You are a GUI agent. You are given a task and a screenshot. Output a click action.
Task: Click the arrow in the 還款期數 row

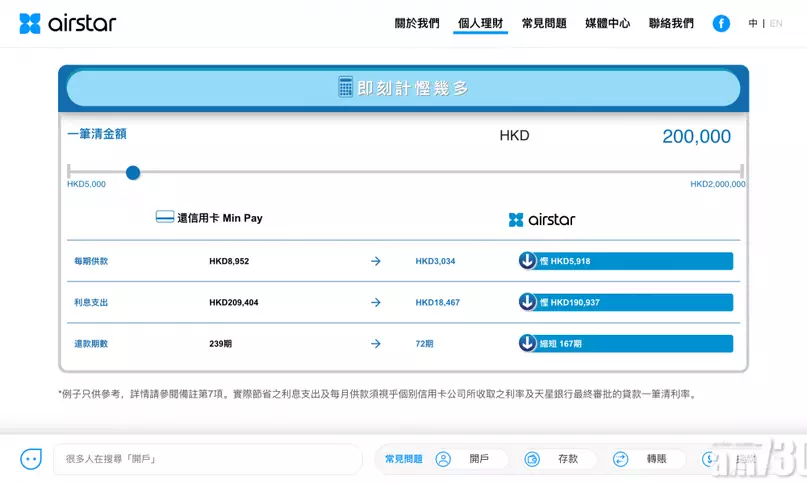[376, 343]
